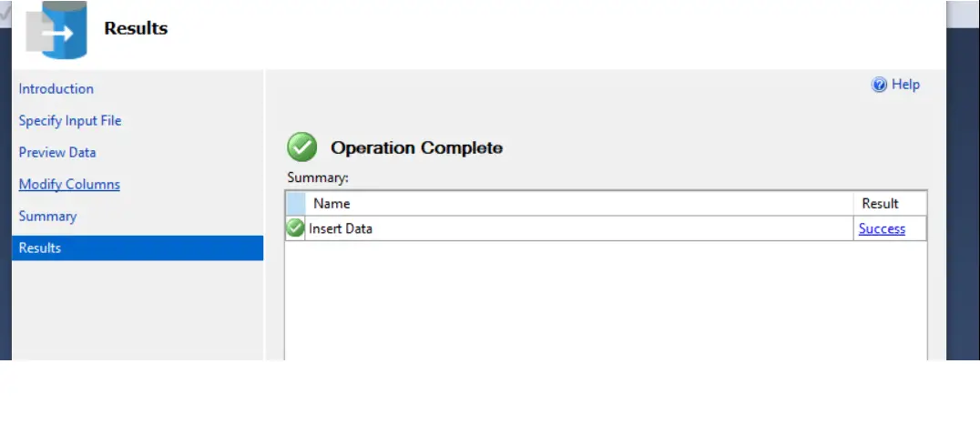The image size is (980, 424).
Task: Click empty area of the summary list
Action: click(606, 299)
